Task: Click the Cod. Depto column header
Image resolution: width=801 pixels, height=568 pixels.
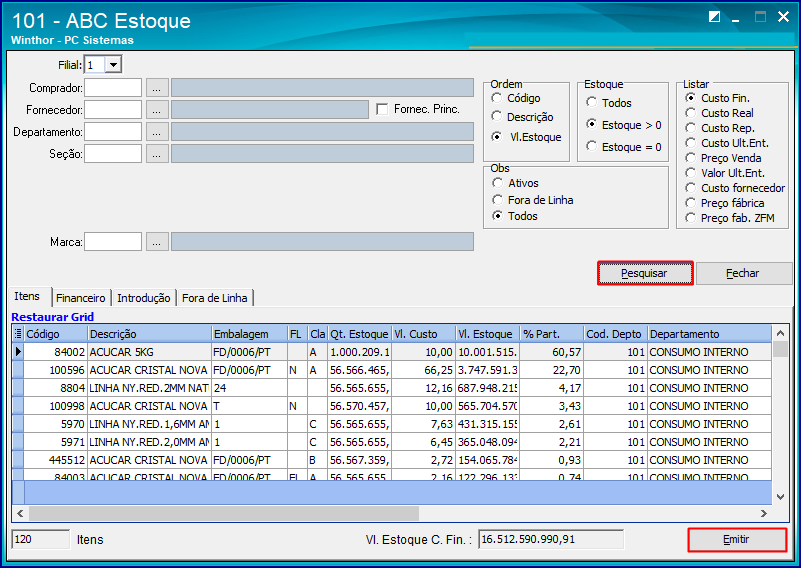Action: (x=616, y=334)
